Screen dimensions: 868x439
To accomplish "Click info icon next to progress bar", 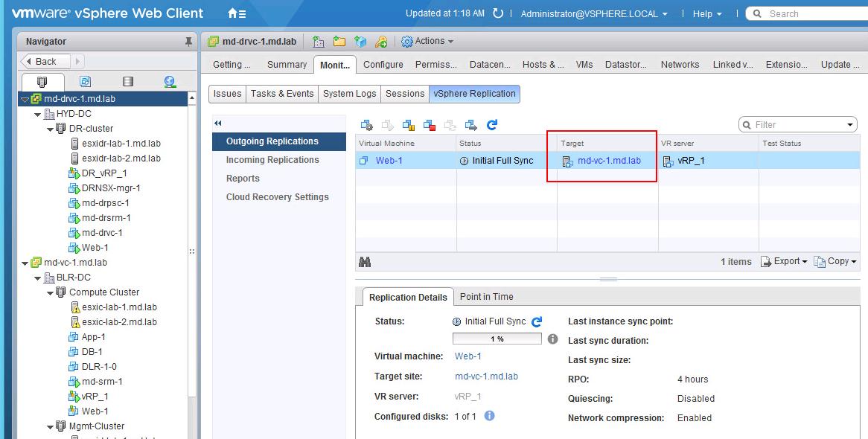I will coord(552,339).
